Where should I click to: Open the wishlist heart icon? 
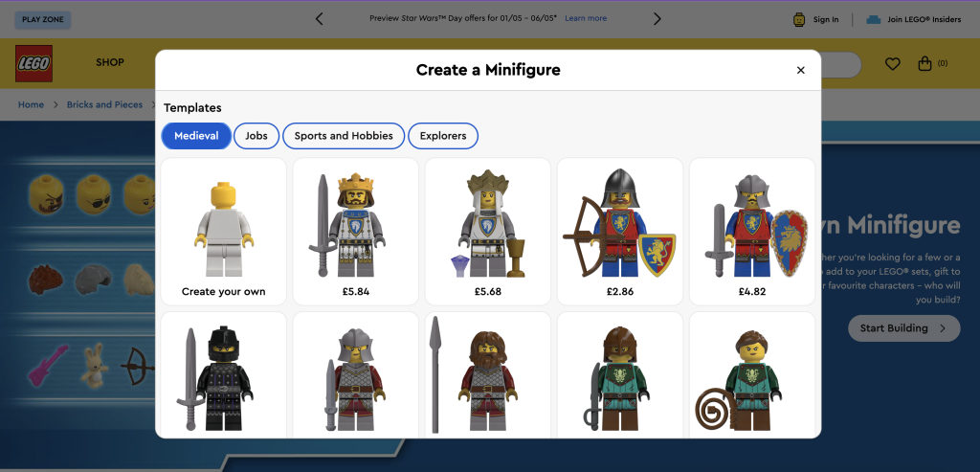(893, 64)
